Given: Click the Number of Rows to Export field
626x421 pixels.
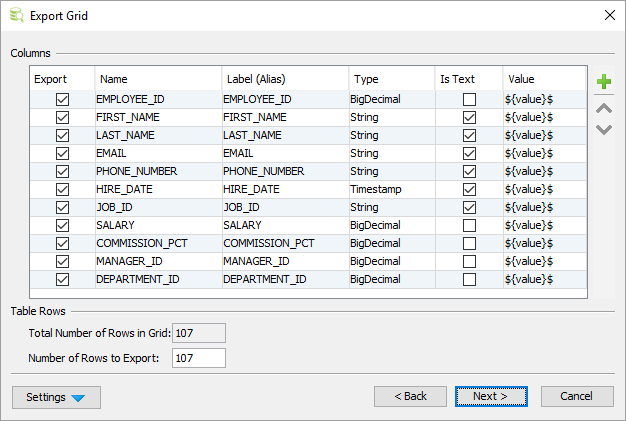Looking at the screenshot, I should point(199,358).
